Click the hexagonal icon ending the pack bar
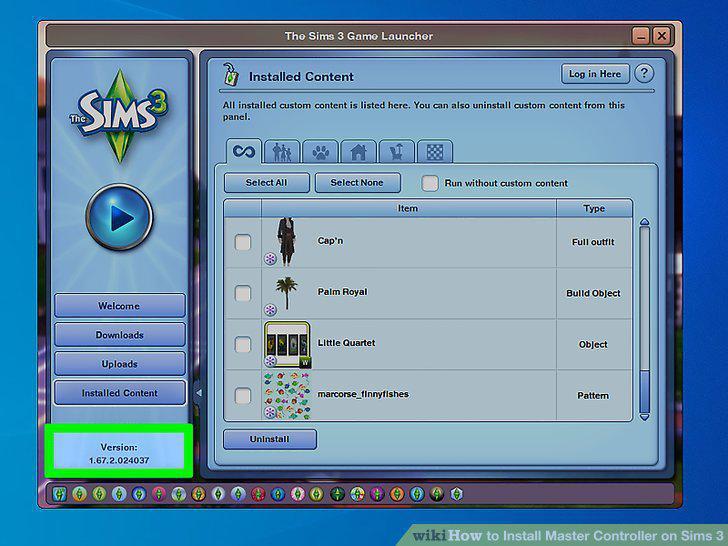Viewport: 728px width, 546px height. (x=456, y=494)
